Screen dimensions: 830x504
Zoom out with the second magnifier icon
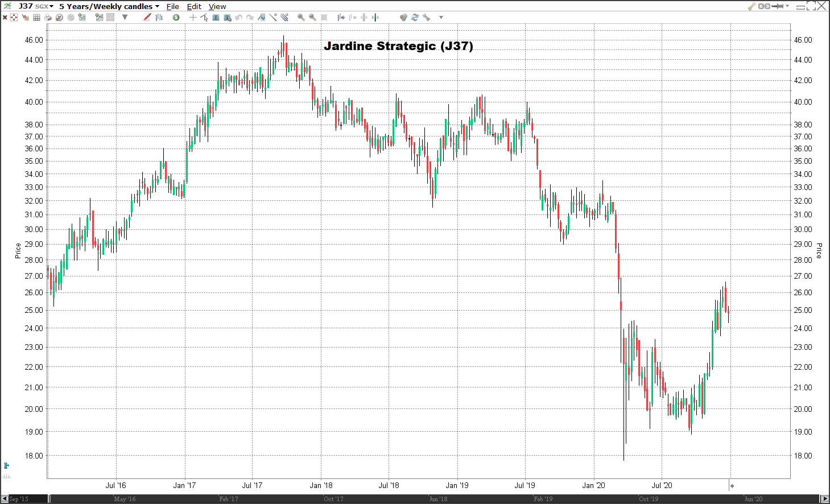(x=312, y=17)
